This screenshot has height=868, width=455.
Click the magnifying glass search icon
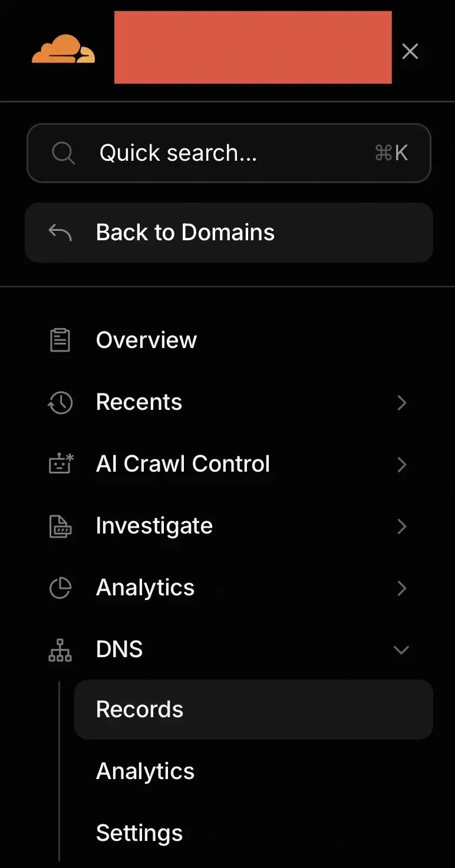click(63, 153)
